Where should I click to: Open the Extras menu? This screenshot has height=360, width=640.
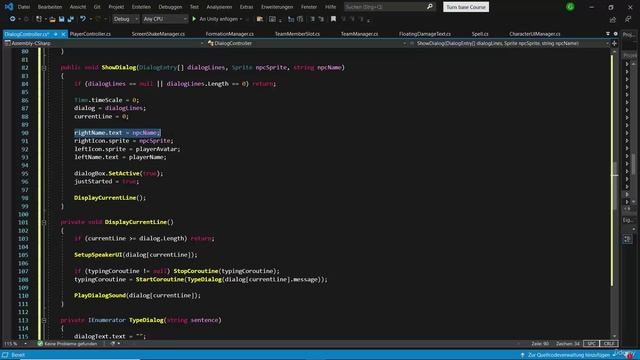click(246, 7)
